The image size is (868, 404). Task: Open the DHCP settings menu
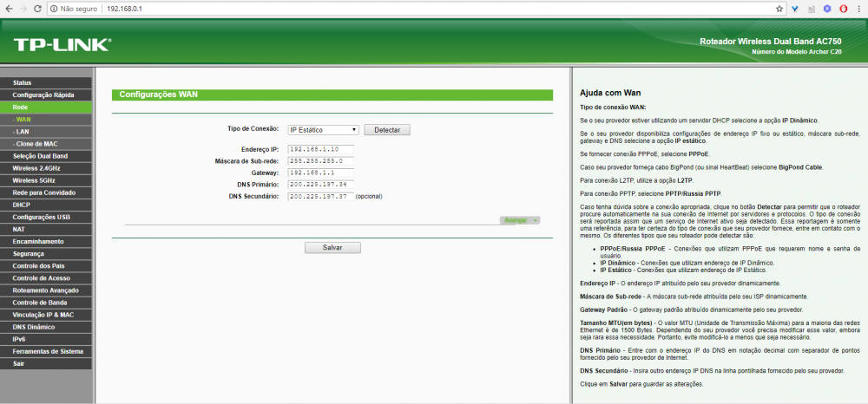click(x=22, y=205)
